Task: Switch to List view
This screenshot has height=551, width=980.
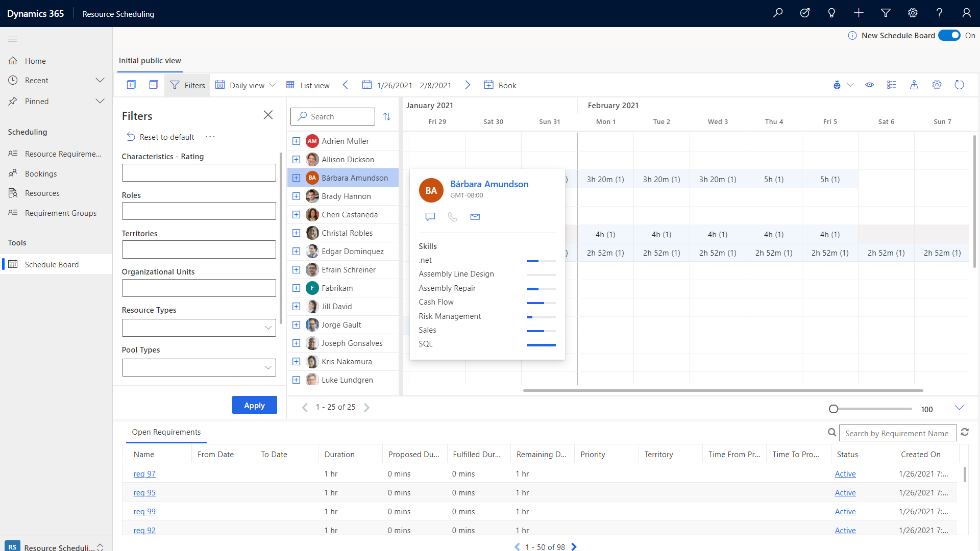Action: pos(308,85)
